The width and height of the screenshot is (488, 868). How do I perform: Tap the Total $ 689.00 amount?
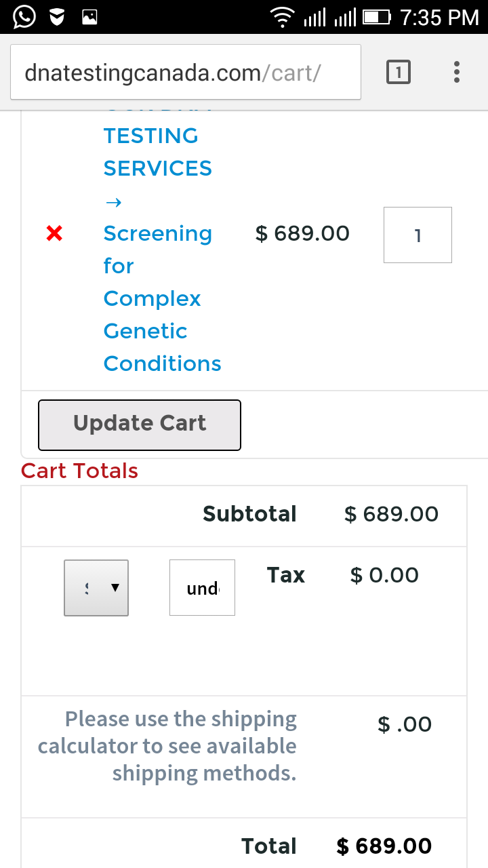pyautogui.click(x=384, y=846)
